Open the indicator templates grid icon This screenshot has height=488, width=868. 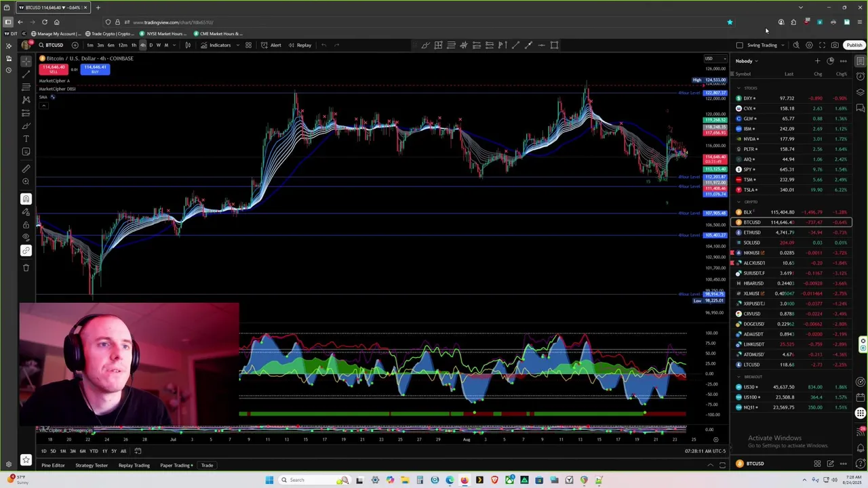point(248,45)
